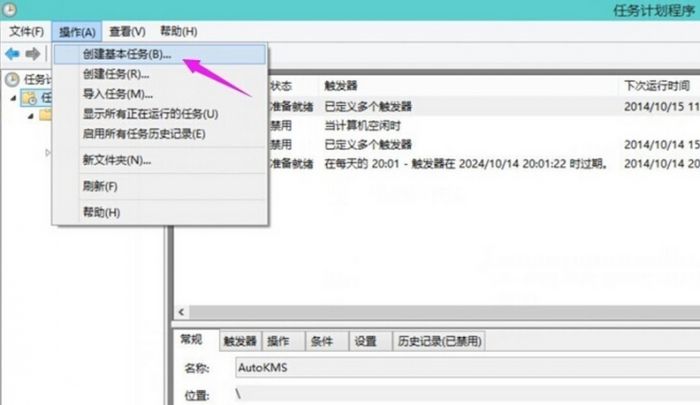Open the 帮助(H) menu in menu bar
The width and height of the screenshot is (700, 405).
pos(179,31)
